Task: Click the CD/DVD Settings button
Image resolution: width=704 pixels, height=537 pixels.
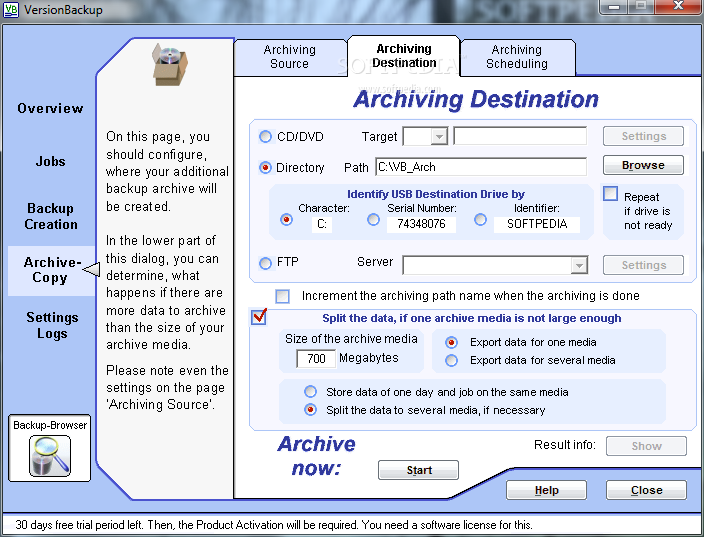Action: (643, 136)
